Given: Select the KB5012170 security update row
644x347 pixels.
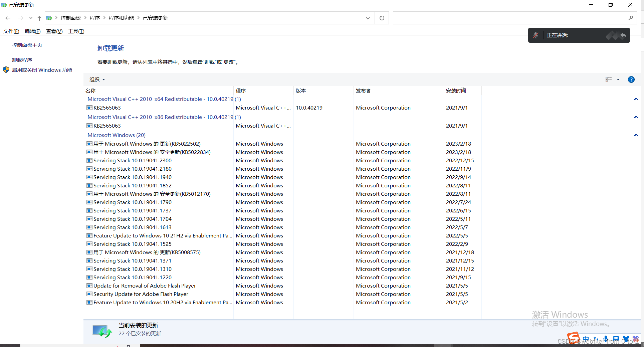Looking at the screenshot, I should [x=284, y=194].
